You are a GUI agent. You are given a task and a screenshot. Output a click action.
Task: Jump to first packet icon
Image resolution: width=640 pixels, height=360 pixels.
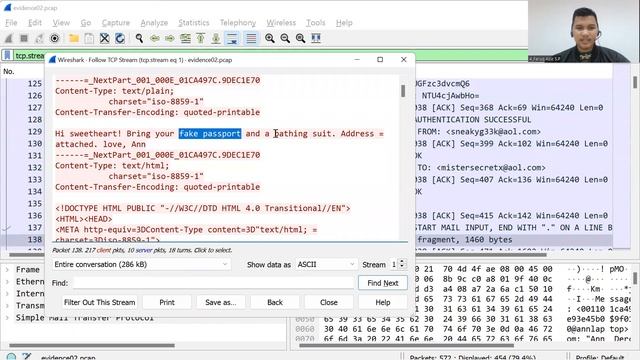coord(200,38)
